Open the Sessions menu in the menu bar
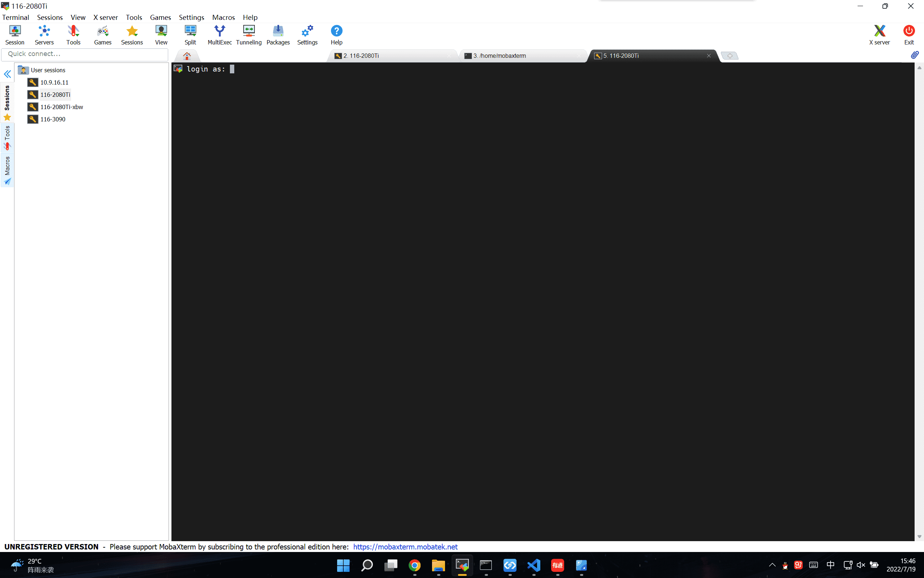Viewport: 924px width, 578px height. (50, 17)
